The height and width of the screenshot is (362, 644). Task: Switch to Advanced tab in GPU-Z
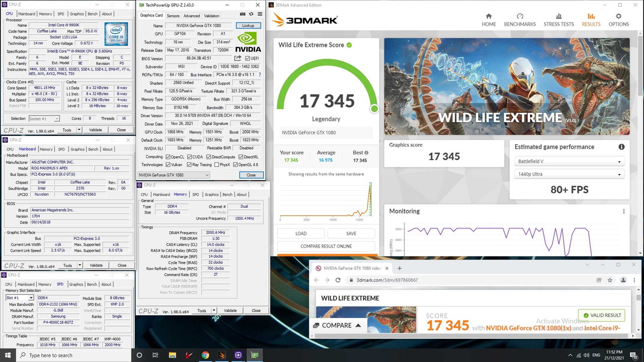click(x=192, y=16)
